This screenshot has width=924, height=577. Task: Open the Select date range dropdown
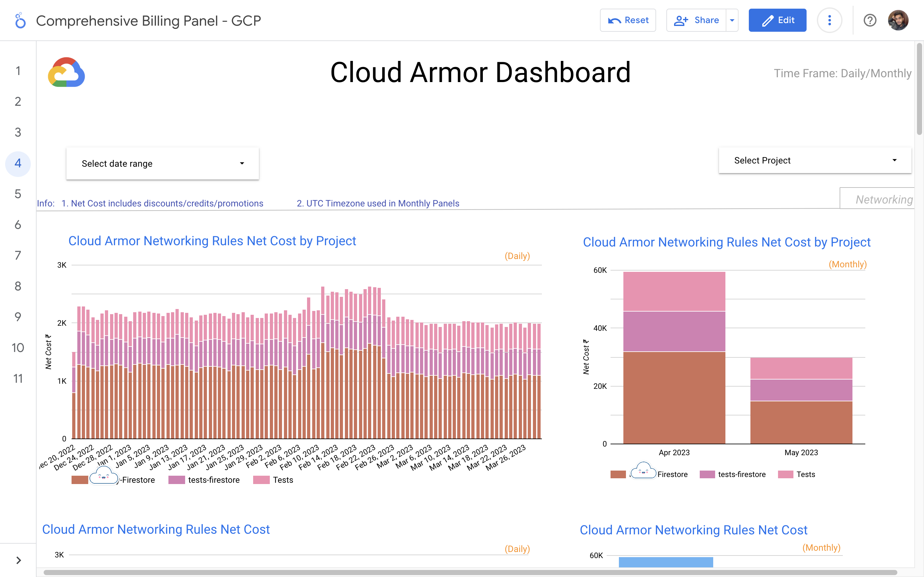pyautogui.click(x=162, y=164)
